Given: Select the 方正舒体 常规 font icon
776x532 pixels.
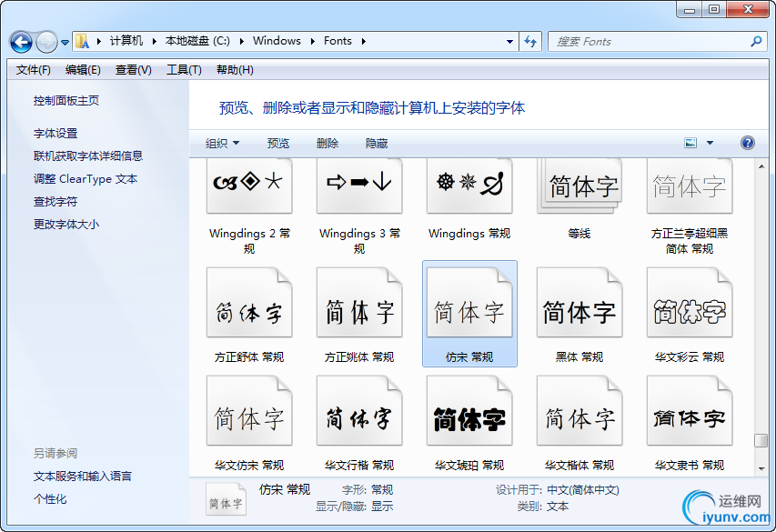Looking at the screenshot, I should coord(249,302).
